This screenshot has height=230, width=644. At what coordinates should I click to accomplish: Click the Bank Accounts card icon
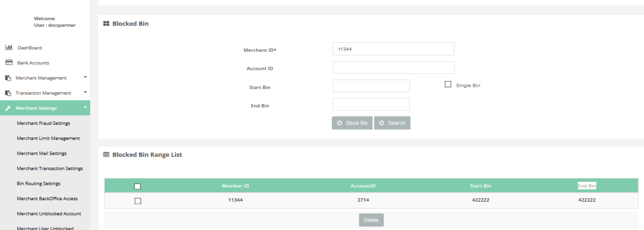(9, 63)
